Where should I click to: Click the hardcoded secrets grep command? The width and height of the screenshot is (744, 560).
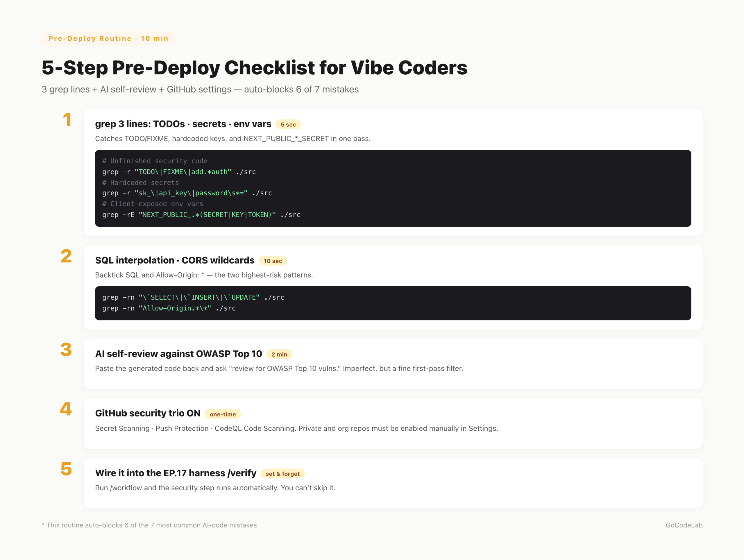pos(187,193)
